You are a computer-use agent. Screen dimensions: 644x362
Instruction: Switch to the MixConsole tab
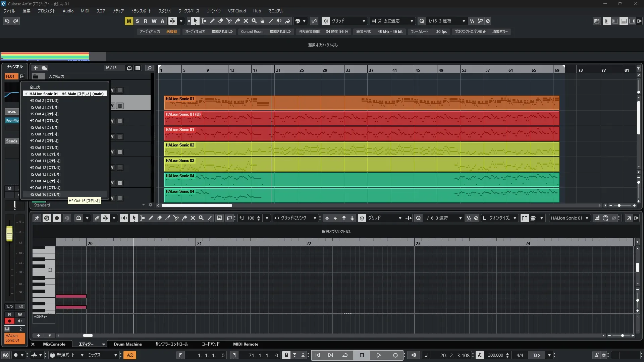(54, 344)
